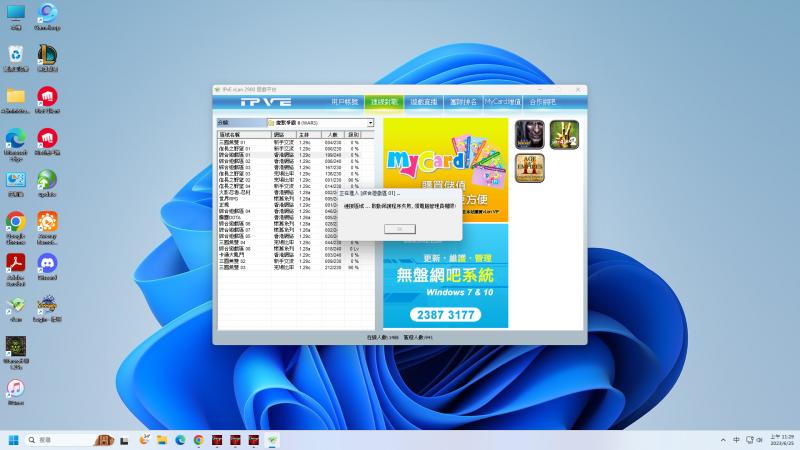Open Google Chrome from the taskbar
Screen dimensions: 800x450
[x=199, y=440]
